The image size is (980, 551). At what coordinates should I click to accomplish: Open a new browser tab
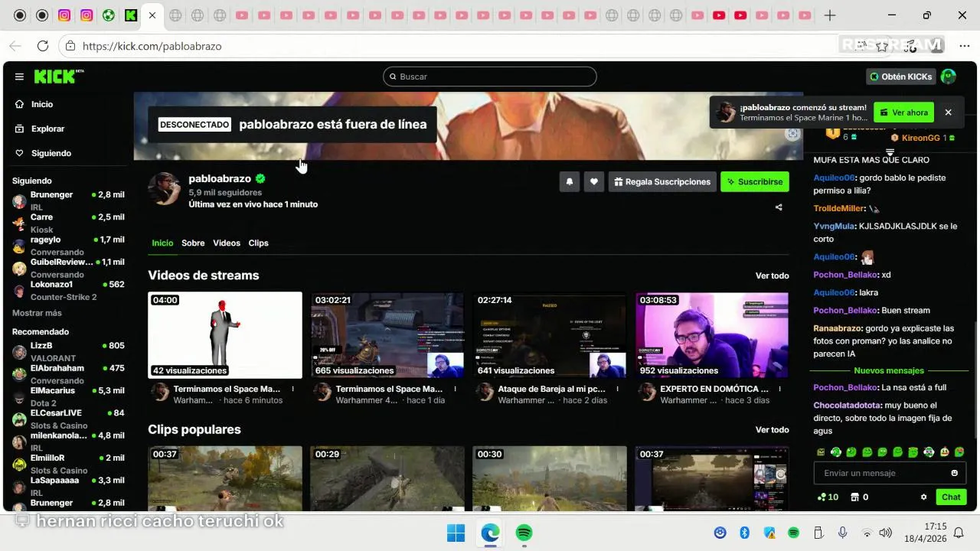pyautogui.click(x=830, y=15)
